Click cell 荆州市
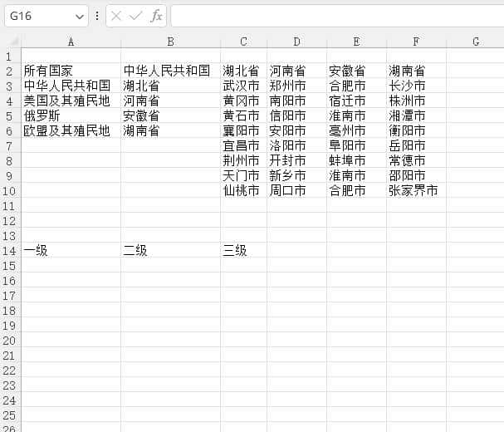 click(x=243, y=160)
